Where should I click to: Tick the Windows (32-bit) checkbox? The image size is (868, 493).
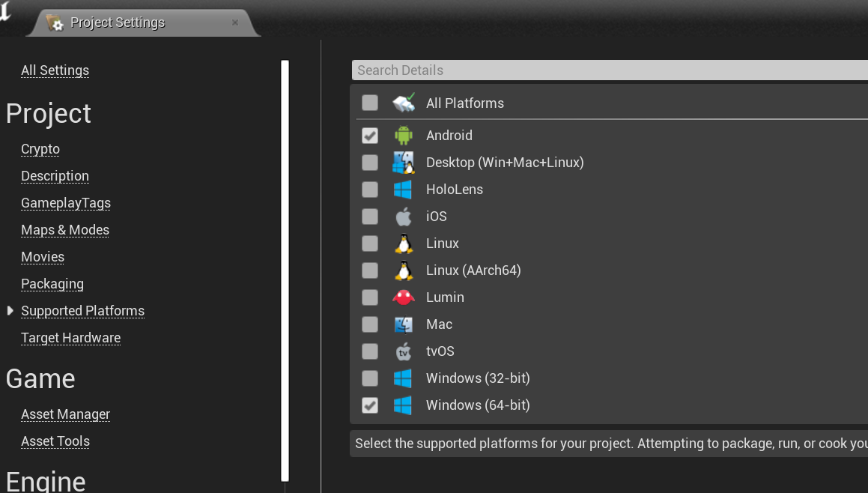click(370, 378)
